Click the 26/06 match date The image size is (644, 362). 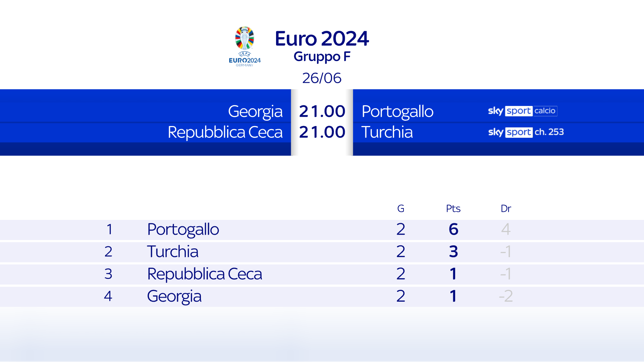pyautogui.click(x=322, y=78)
